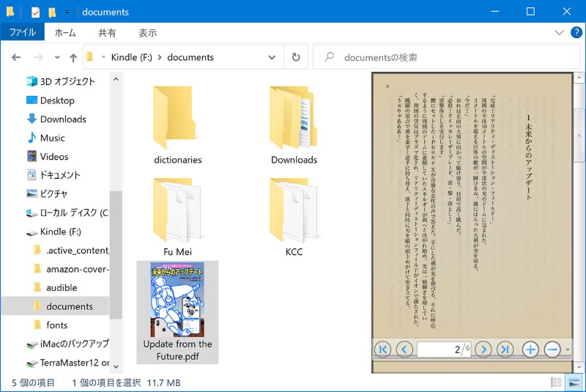Select audible folder in navigation tree

coord(56,287)
